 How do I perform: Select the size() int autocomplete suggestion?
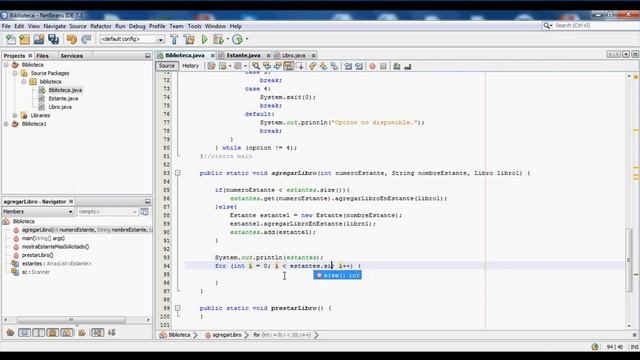point(338,276)
